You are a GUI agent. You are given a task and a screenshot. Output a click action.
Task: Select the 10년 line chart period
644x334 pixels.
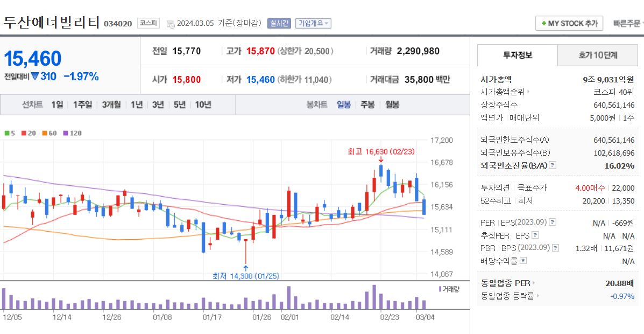point(203,105)
